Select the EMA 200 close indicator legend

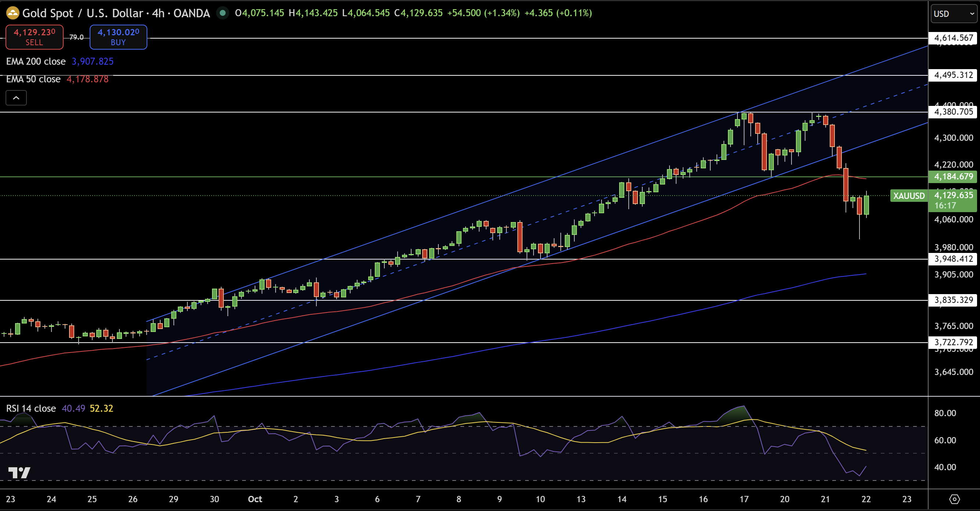36,62
